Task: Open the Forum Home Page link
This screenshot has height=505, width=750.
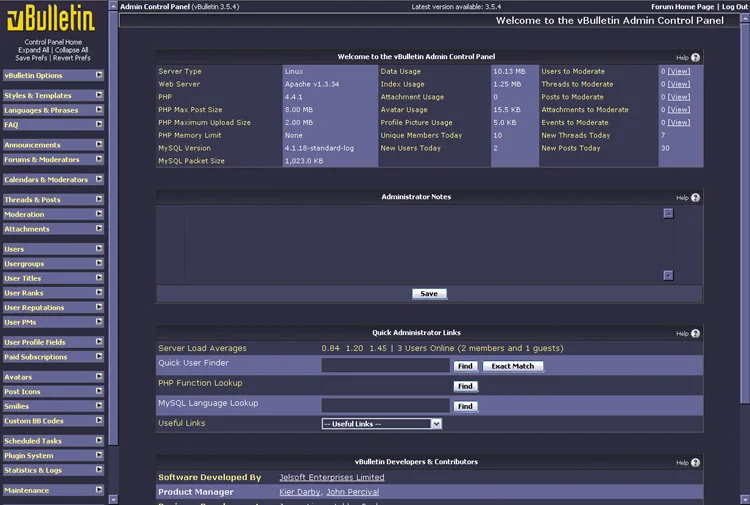Action: pos(682,6)
